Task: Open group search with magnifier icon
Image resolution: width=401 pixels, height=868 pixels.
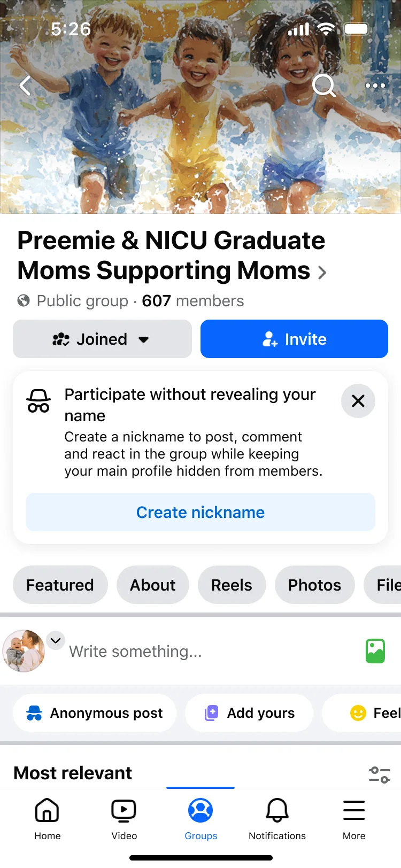Action: 324,86
